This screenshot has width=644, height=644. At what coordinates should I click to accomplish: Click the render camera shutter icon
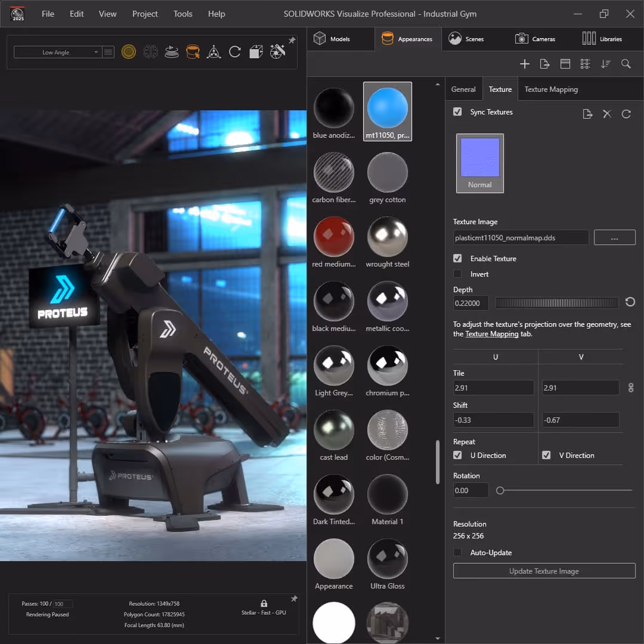[277, 52]
